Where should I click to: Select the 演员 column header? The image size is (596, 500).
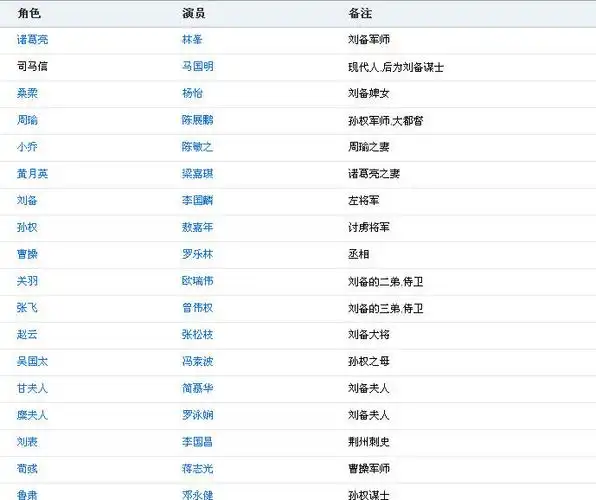point(193,14)
